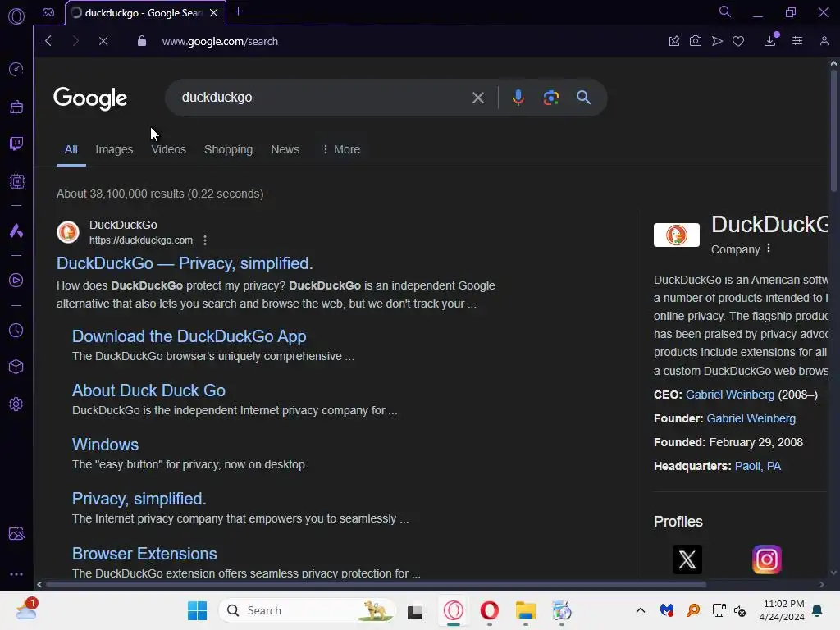840x630 pixels.
Task: Open History clock icon in sidebar
Action: click(16, 330)
